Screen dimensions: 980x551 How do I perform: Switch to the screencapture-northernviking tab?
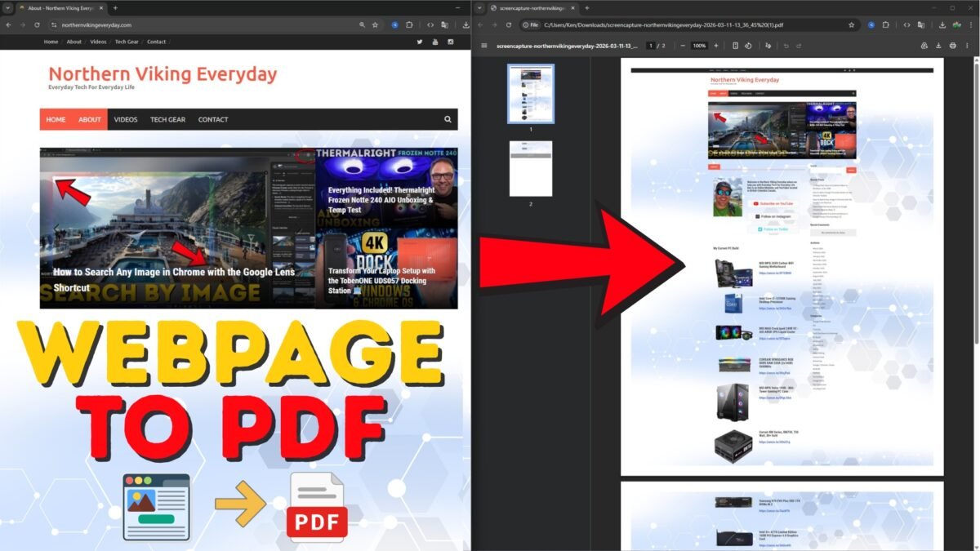tap(531, 7)
